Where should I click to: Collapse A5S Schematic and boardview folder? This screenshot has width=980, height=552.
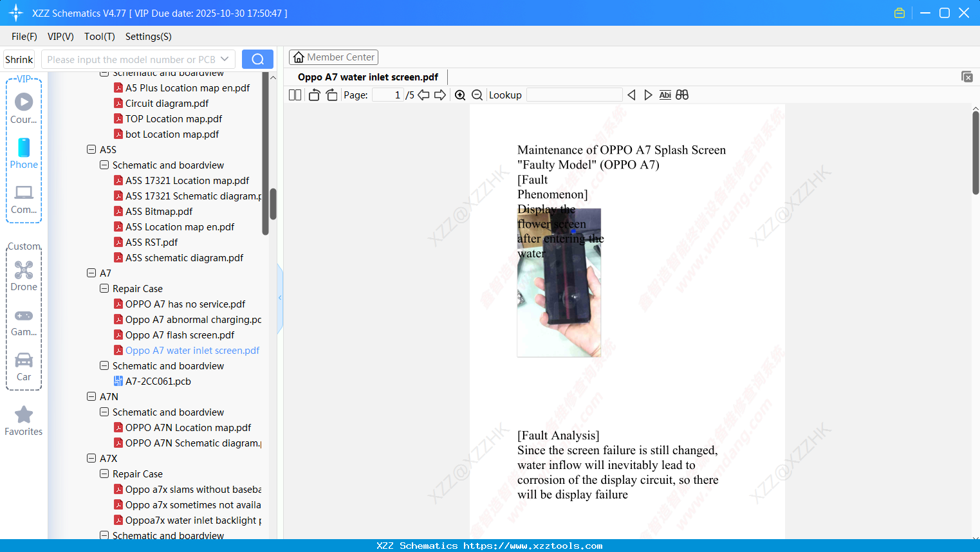point(104,165)
